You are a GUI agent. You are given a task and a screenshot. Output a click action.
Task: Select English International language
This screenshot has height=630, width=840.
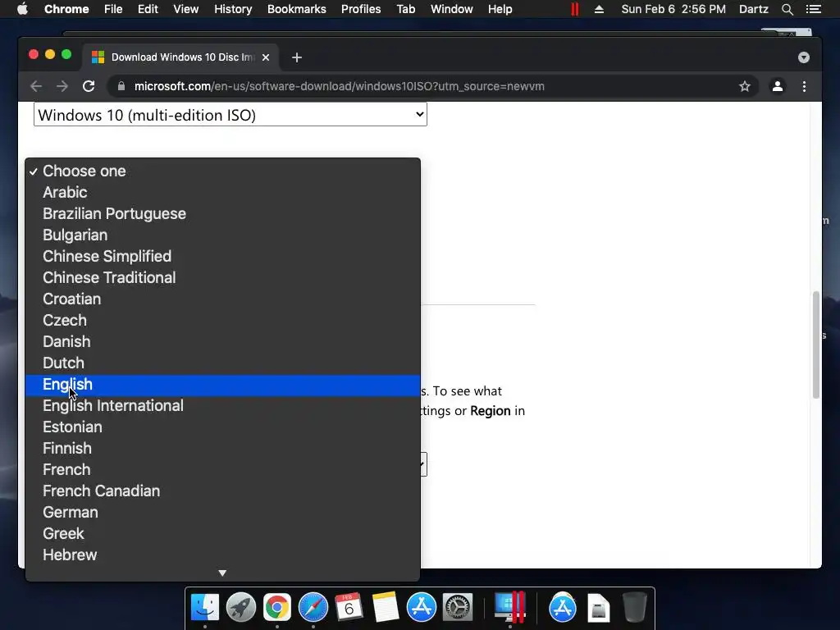222,406
